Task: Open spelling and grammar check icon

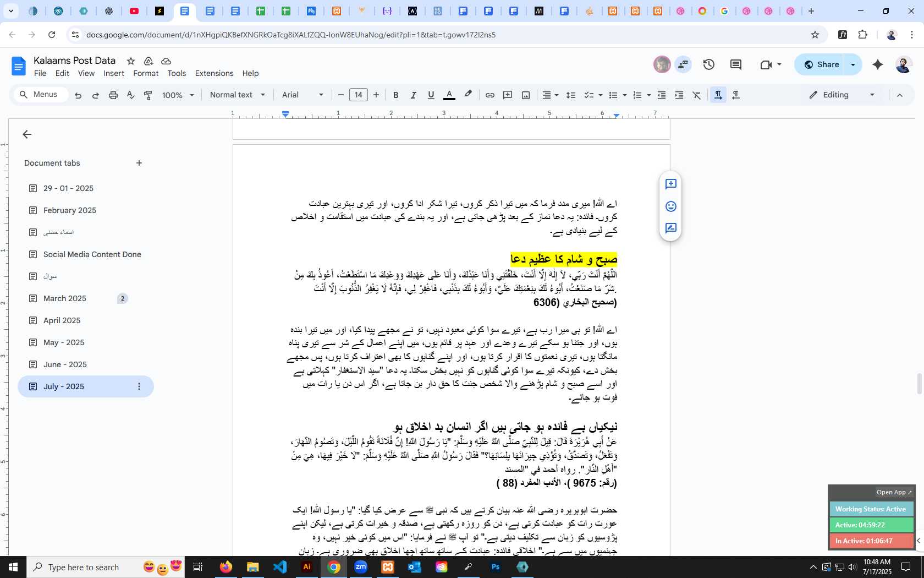Action: tap(130, 95)
